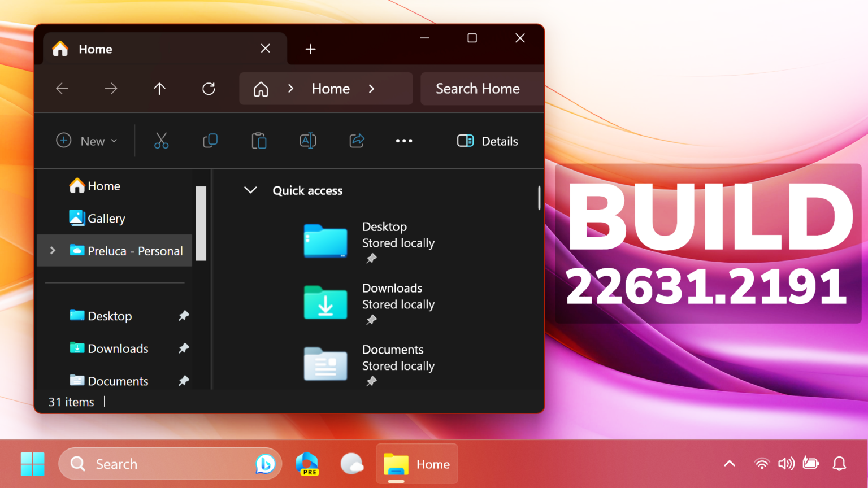
Task: Click the Search Home field
Action: pos(482,89)
